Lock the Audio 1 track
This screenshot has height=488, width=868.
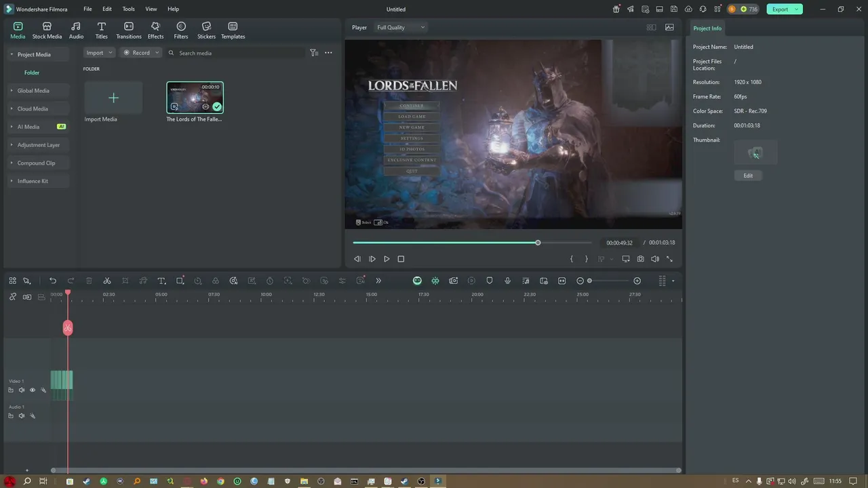coord(11,416)
